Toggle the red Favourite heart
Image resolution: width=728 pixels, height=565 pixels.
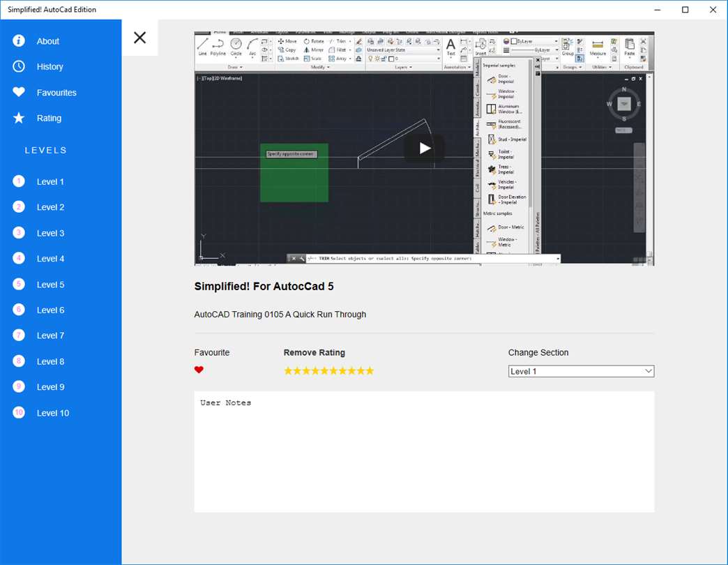coord(199,370)
